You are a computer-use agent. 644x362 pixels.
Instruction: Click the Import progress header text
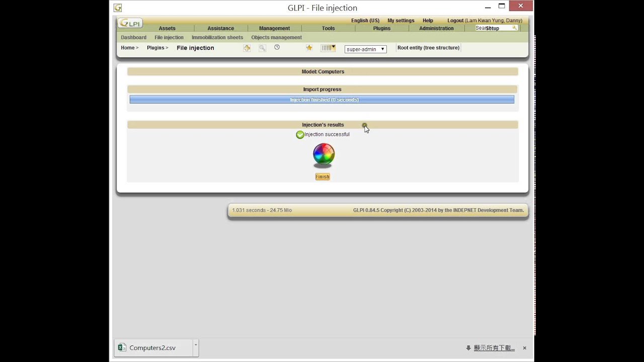[322, 89]
